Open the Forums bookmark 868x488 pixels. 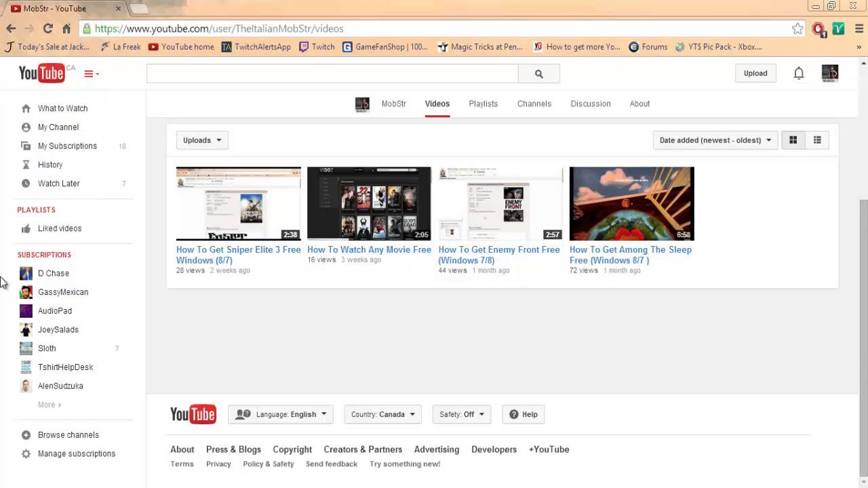pos(648,47)
